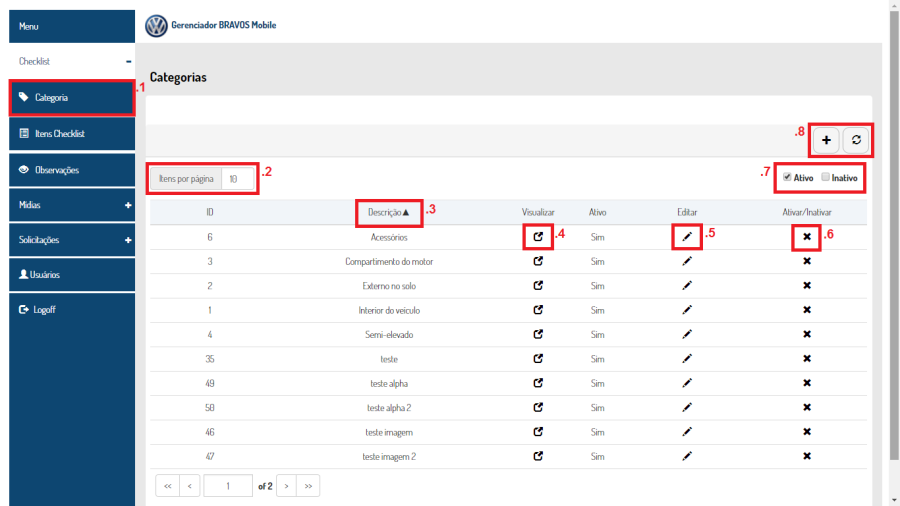
Task: Uncheck the Ativo filter checkbox
Action: tap(788, 177)
